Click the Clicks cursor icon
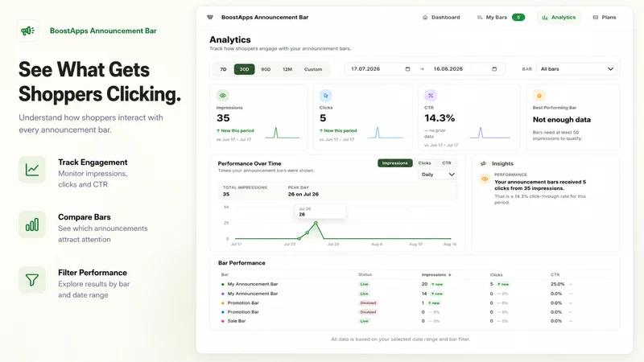The image size is (644, 362). pos(326,96)
